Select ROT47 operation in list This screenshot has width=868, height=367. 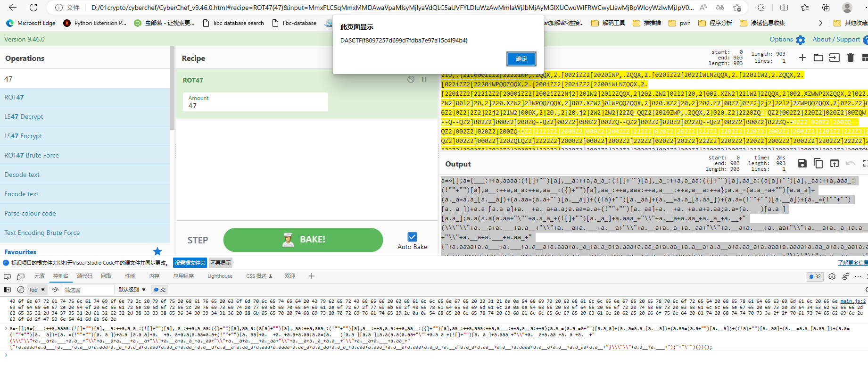click(85, 97)
